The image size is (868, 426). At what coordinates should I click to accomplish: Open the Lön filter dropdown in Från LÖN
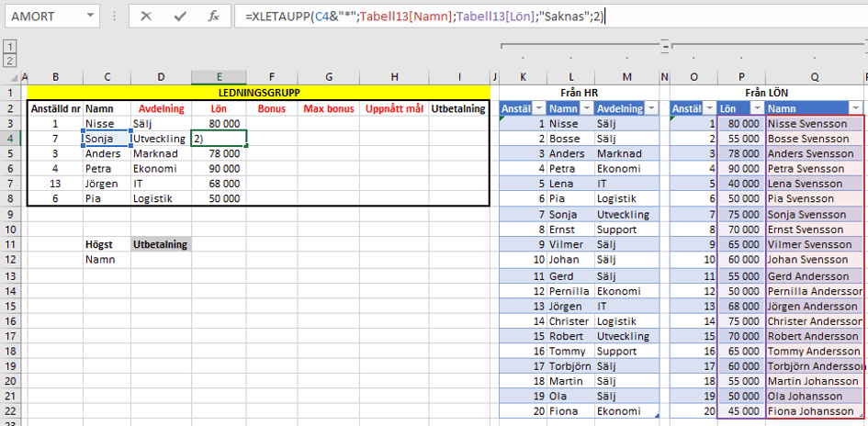756,108
